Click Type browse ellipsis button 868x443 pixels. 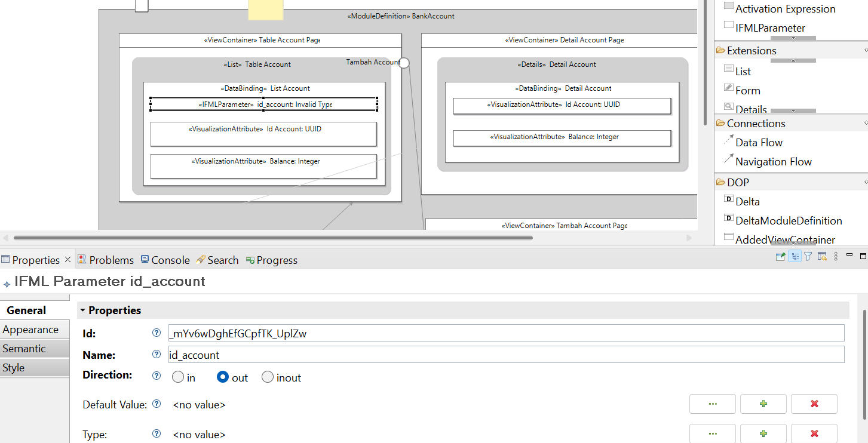click(x=713, y=433)
